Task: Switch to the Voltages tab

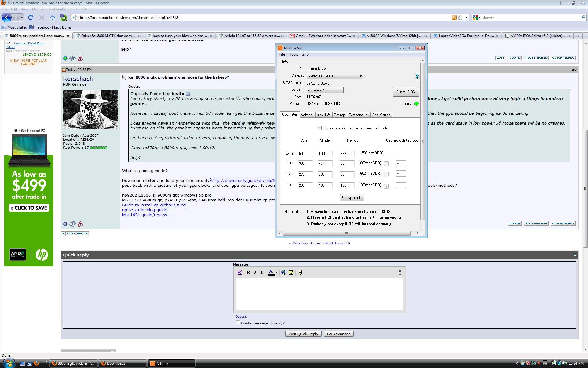Action: pyautogui.click(x=307, y=115)
